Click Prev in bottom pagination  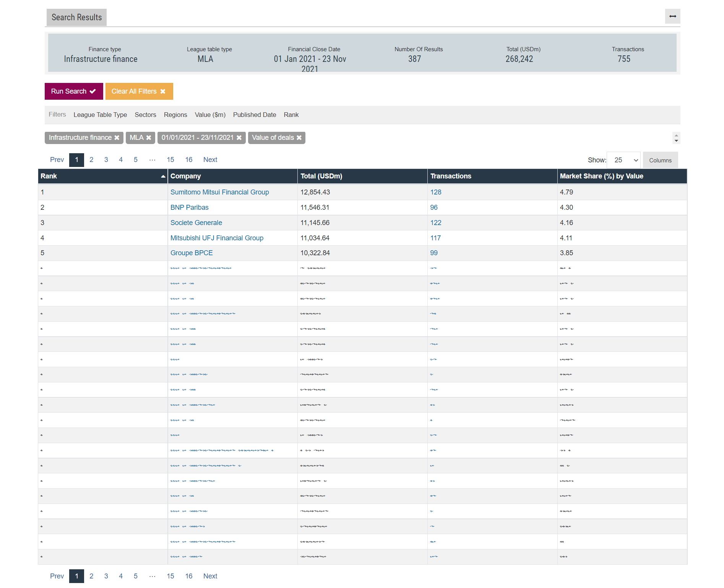57,576
